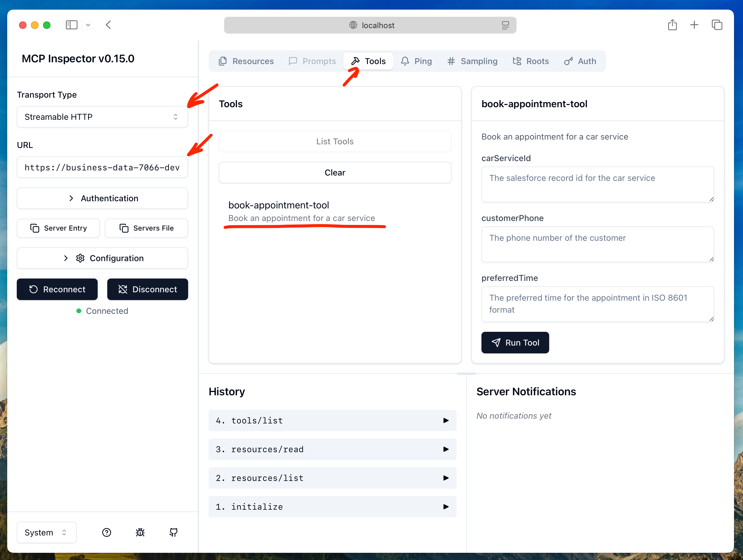Switch to the Resources tab

tap(246, 61)
